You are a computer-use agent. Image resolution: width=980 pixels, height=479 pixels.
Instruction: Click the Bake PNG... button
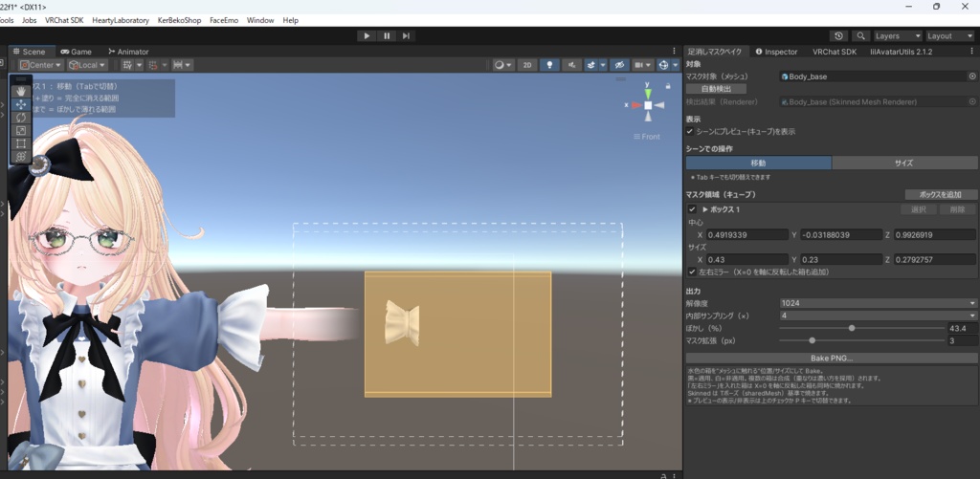pos(832,359)
